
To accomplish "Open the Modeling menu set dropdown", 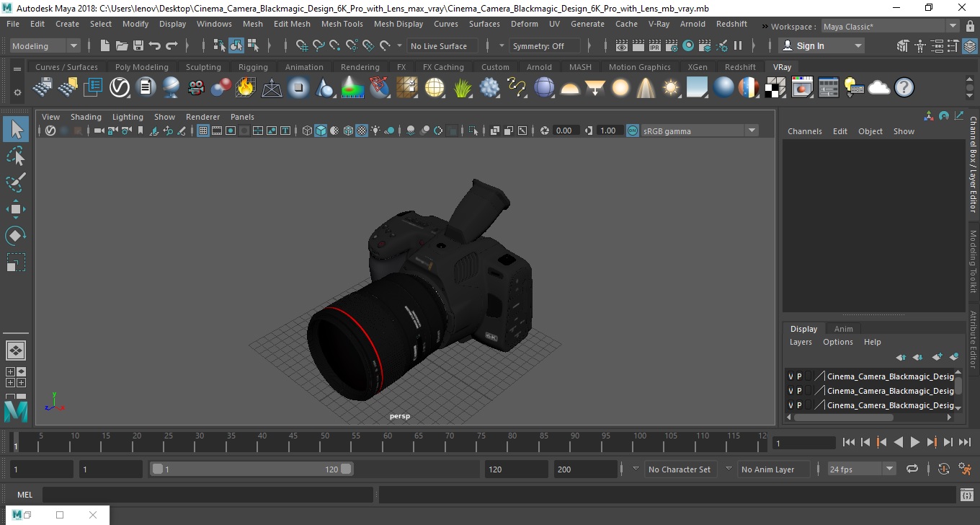I will coord(45,45).
